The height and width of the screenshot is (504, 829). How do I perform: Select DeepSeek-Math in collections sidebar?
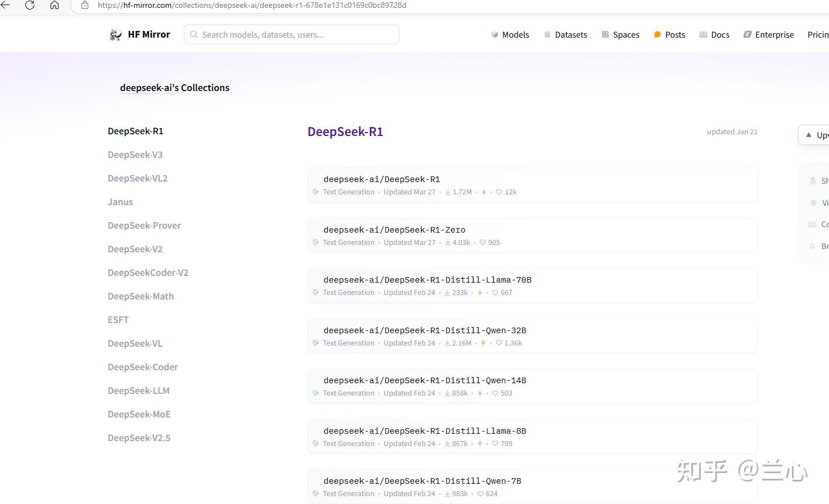coord(141,296)
